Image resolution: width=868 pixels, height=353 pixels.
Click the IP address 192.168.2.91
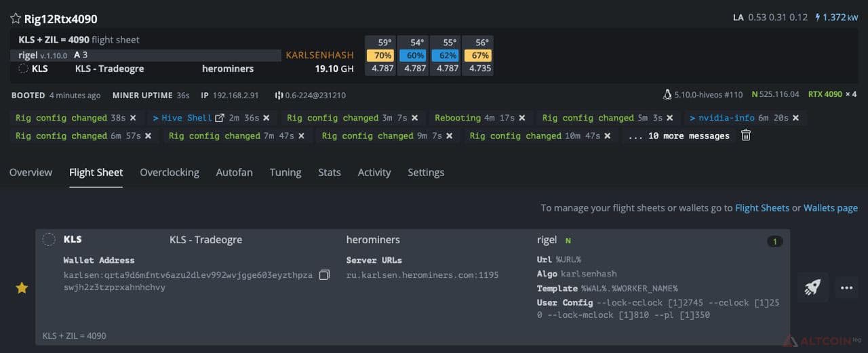[x=235, y=96]
